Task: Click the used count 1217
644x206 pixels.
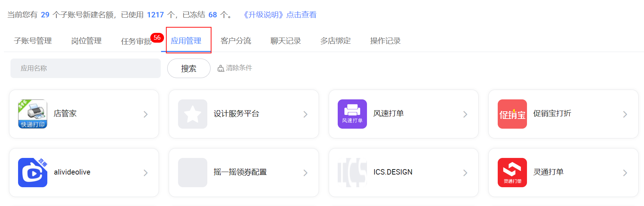Action: (155, 15)
